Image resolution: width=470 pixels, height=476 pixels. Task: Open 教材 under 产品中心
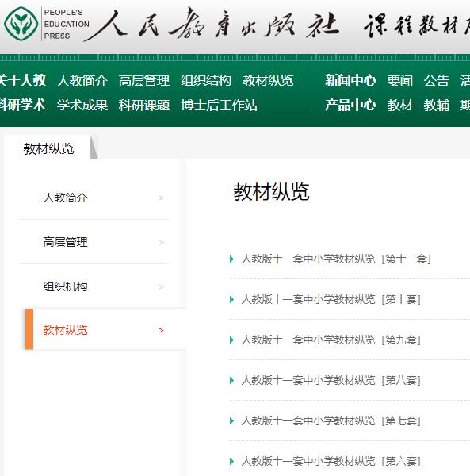pyautogui.click(x=399, y=105)
